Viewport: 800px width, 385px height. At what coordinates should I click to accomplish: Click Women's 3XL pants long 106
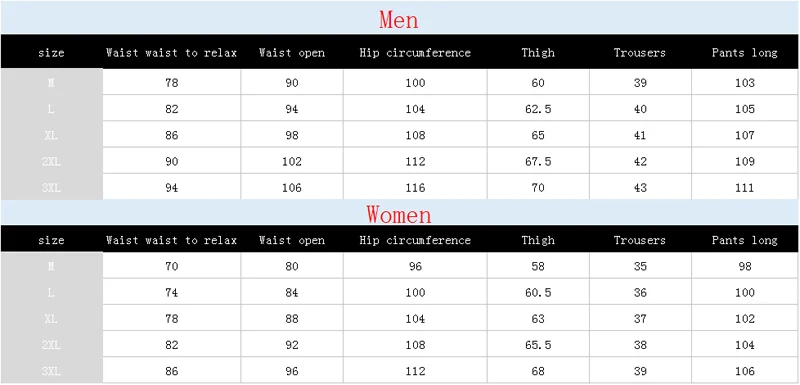(x=745, y=371)
